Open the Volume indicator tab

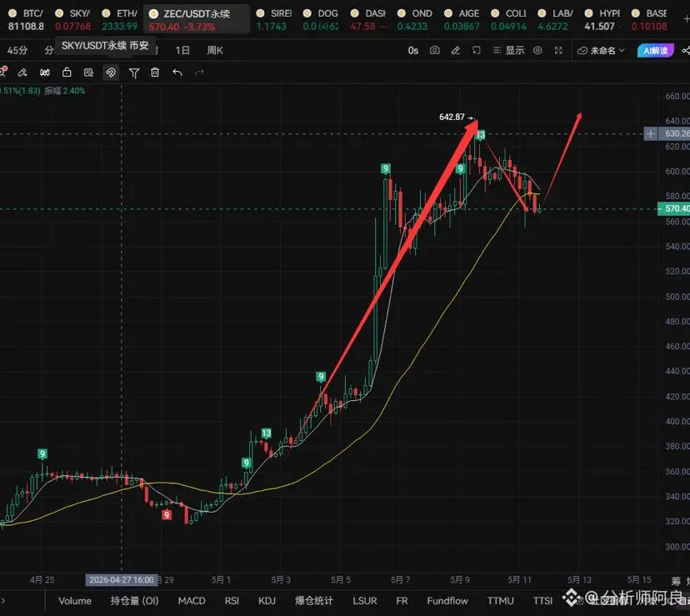click(x=75, y=601)
